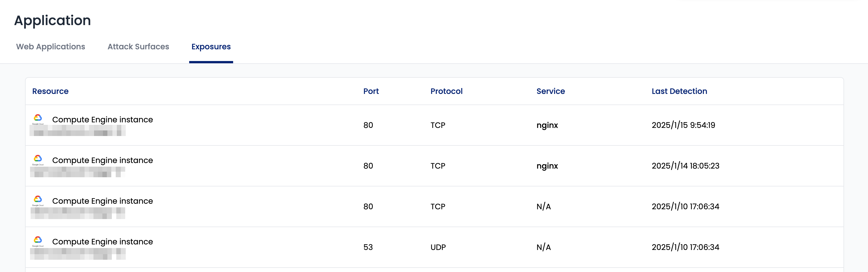Click the blurred resource name under third instance

(78, 213)
